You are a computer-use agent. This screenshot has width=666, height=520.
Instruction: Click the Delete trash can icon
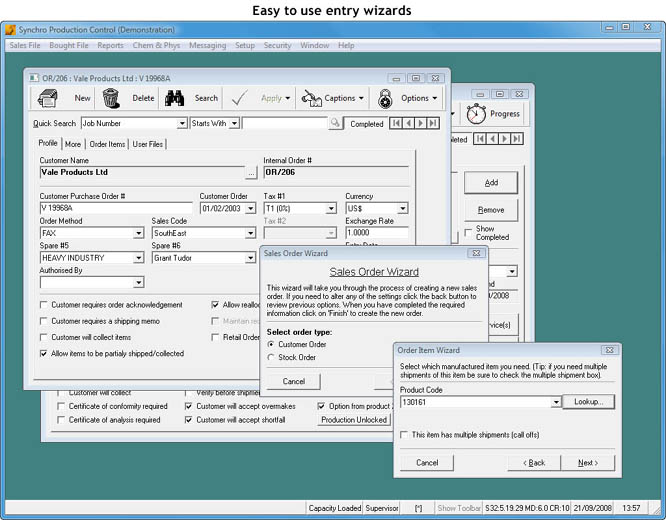[x=111, y=98]
